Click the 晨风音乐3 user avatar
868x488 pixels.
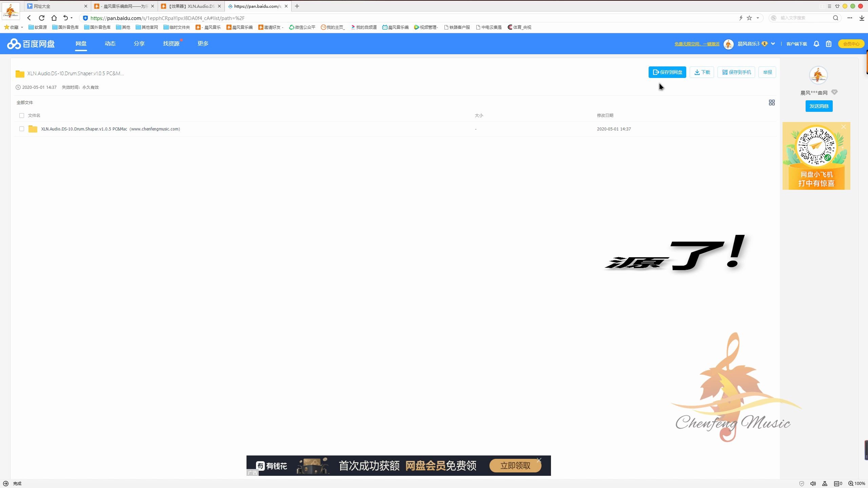(x=729, y=44)
